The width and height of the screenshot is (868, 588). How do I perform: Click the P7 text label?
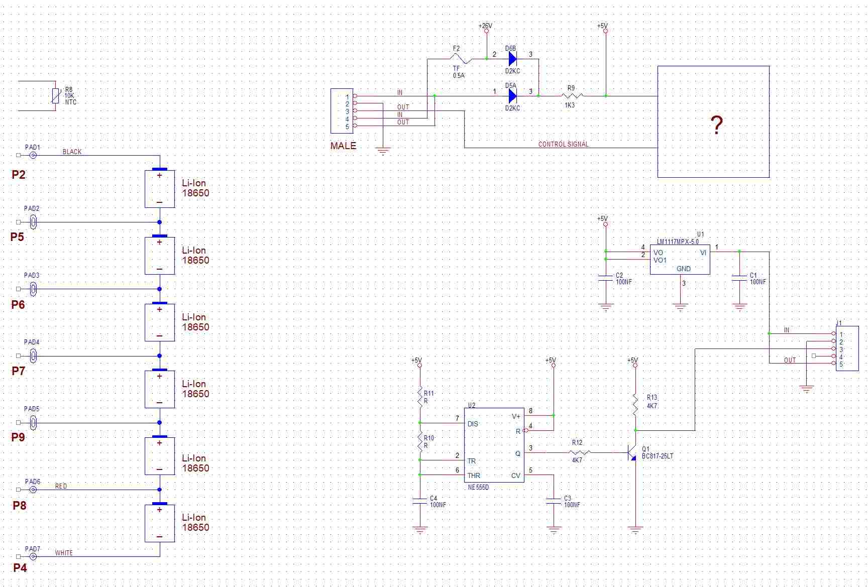(18, 371)
